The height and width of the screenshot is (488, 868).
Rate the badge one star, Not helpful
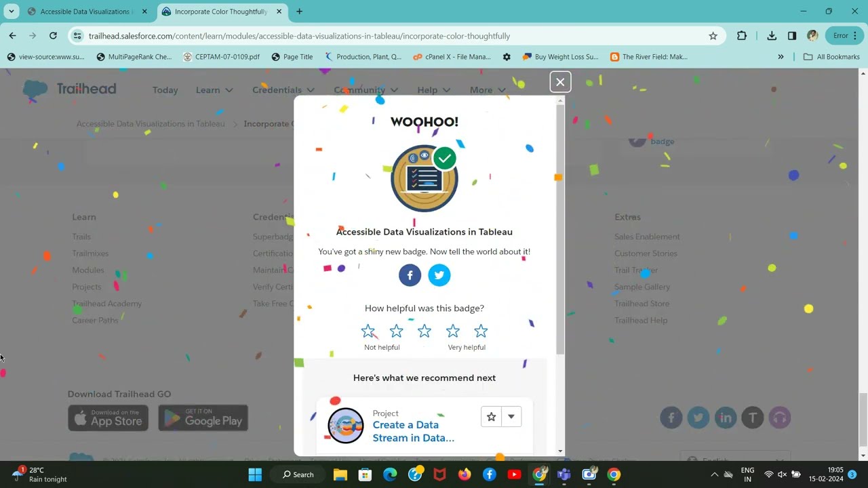[368, 331]
